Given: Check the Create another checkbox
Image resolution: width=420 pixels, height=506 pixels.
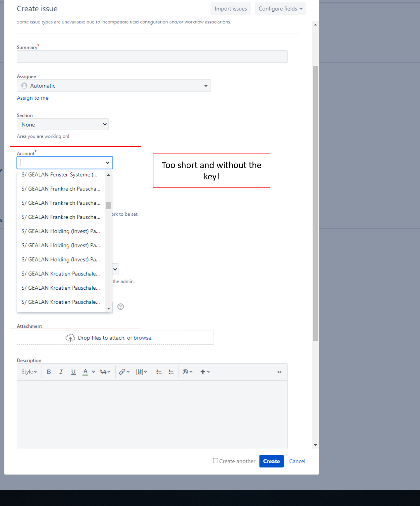Looking at the screenshot, I should click(216, 460).
